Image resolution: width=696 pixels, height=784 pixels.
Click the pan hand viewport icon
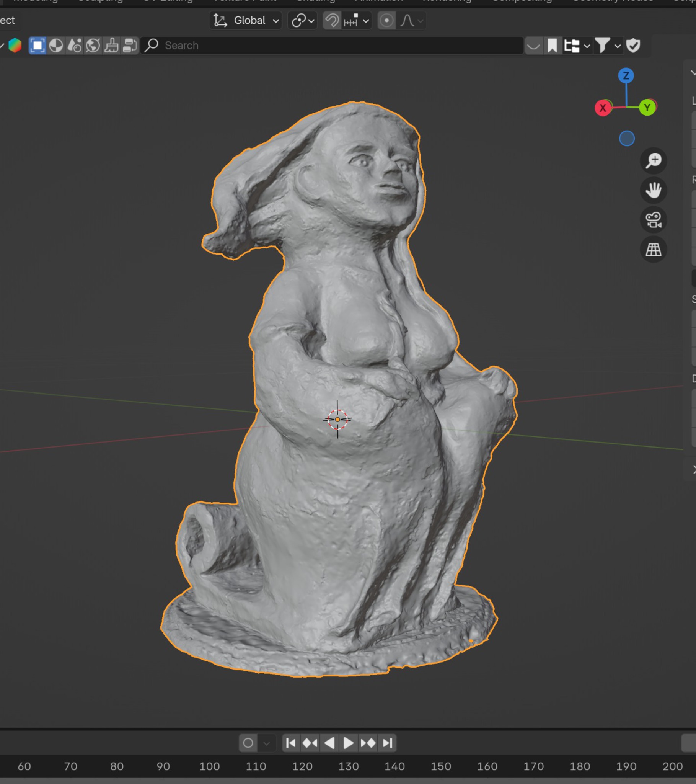point(654,190)
